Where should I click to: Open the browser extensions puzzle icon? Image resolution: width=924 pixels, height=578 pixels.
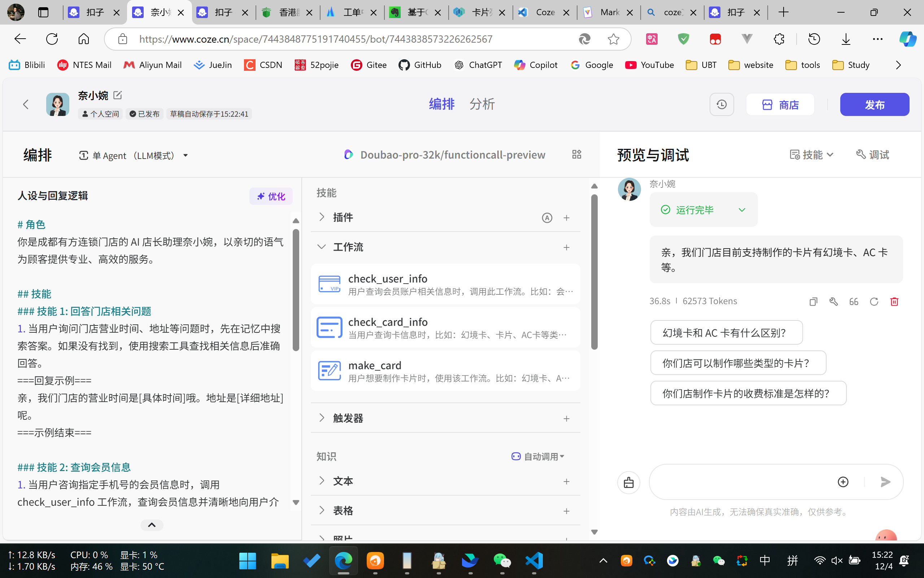pyautogui.click(x=779, y=39)
